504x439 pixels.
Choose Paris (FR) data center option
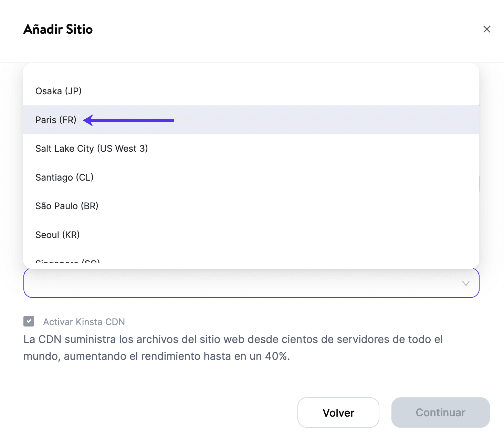[56, 120]
